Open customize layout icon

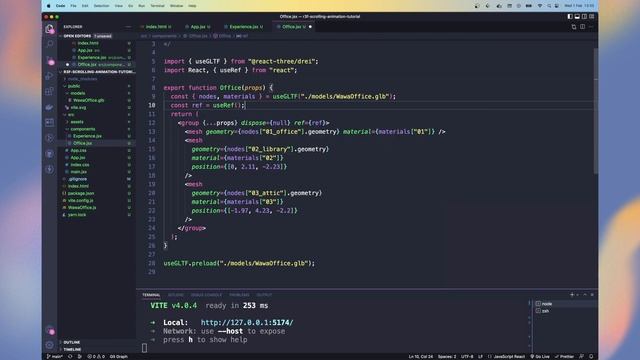coord(591,17)
